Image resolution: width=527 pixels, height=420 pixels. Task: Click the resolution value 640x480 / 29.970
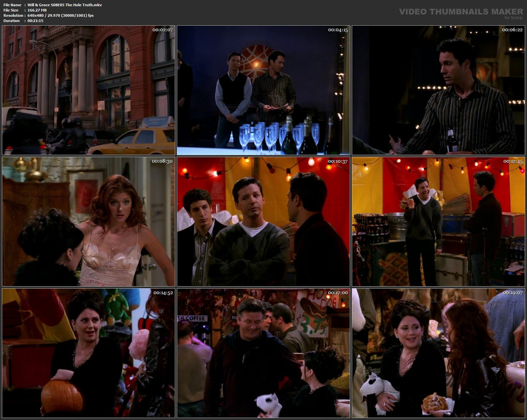point(60,15)
